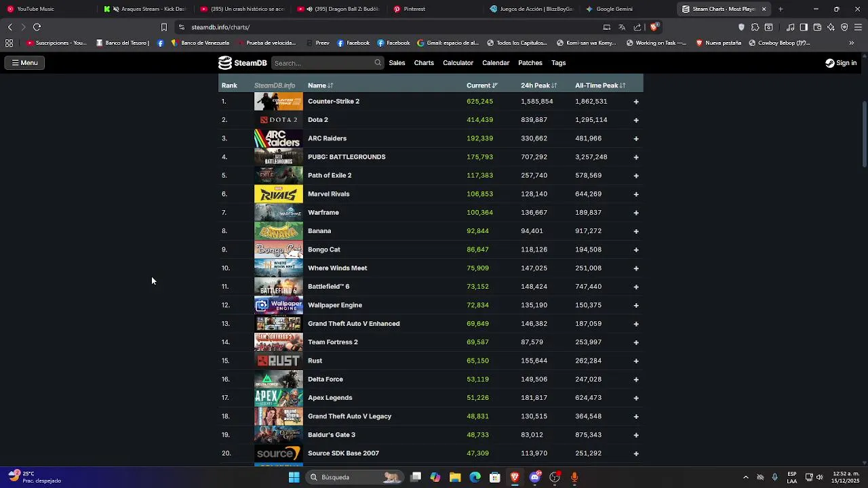Click the translate page icon

pos(622,27)
